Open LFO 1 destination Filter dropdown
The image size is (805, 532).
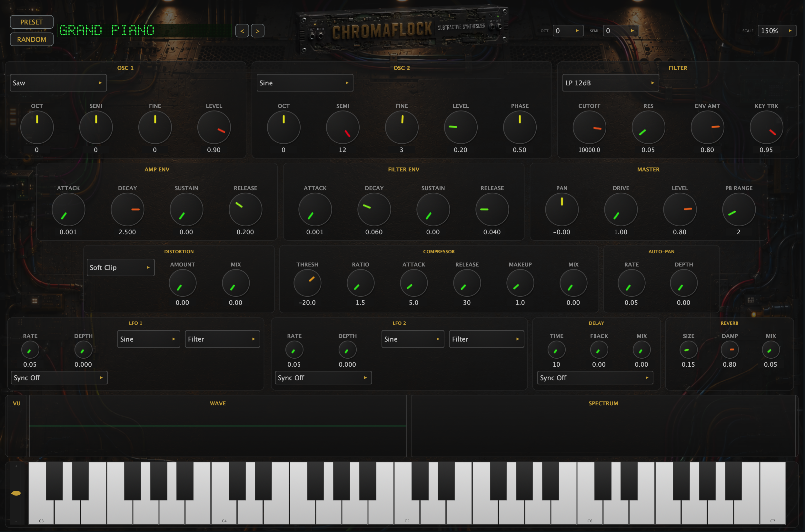(223, 339)
